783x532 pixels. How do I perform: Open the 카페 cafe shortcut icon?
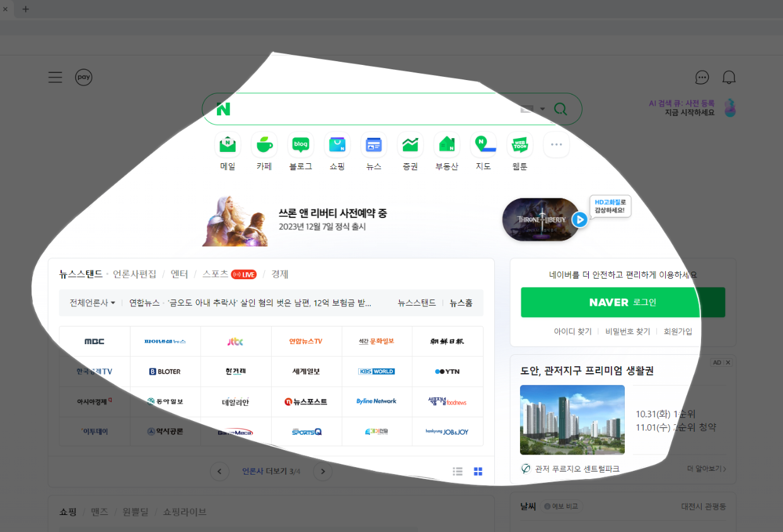coord(264,145)
